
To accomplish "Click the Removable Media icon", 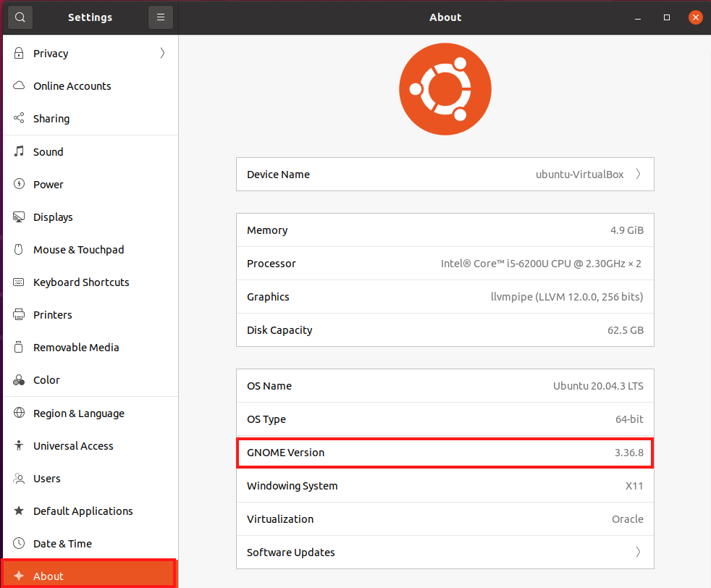I will (x=19, y=348).
